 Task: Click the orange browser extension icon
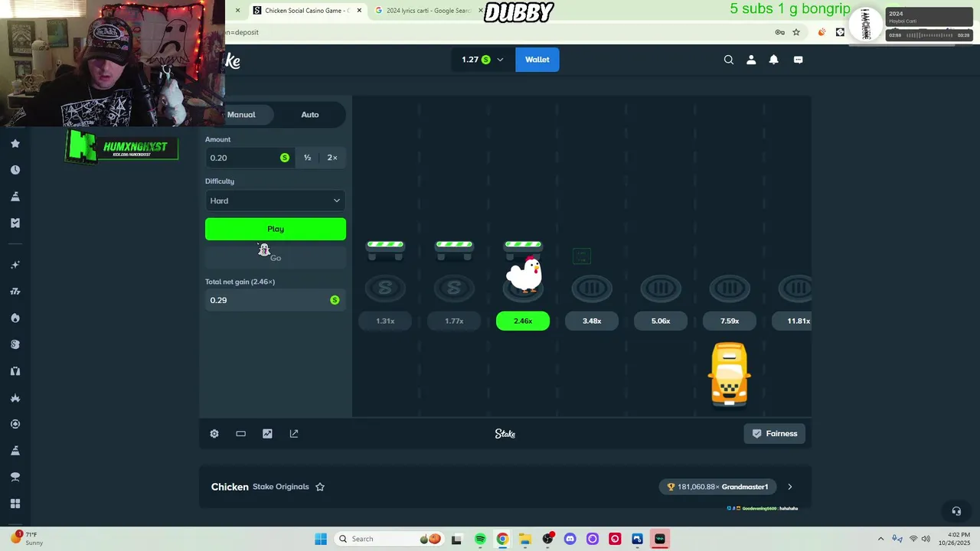pyautogui.click(x=822, y=32)
